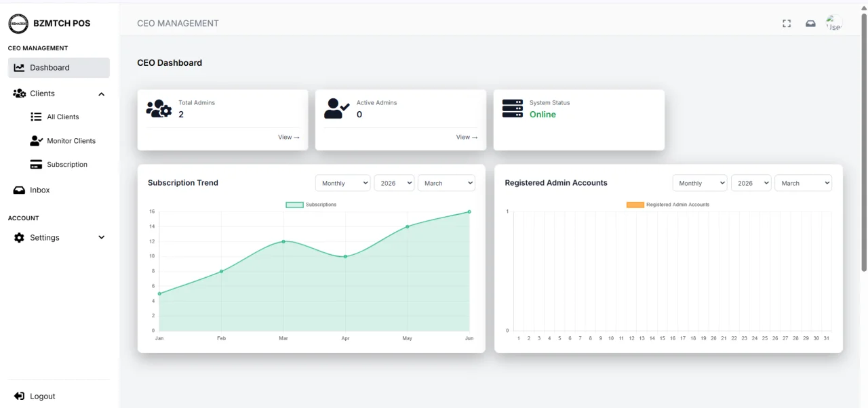868x408 pixels.
Task: Click the BZMTCH POS brand title
Action: point(62,24)
